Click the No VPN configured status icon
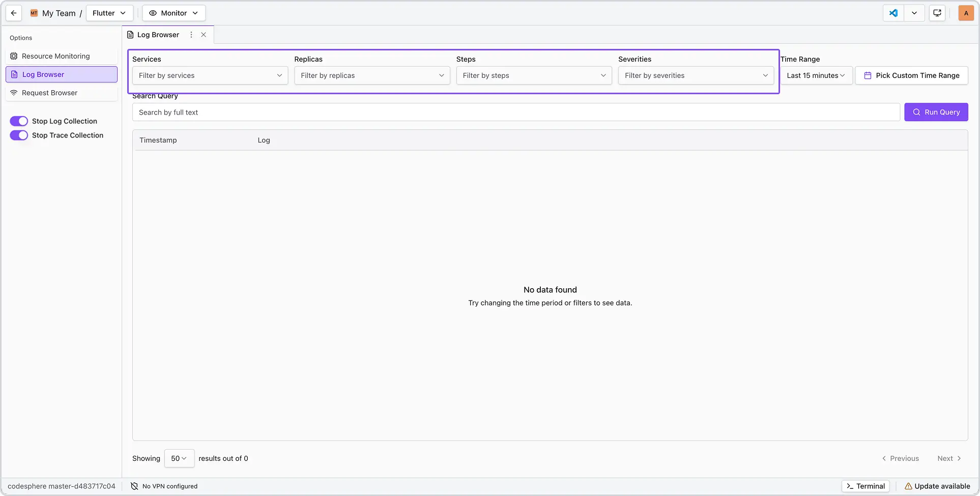Image resolution: width=980 pixels, height=496 pixels. point(133,486)
